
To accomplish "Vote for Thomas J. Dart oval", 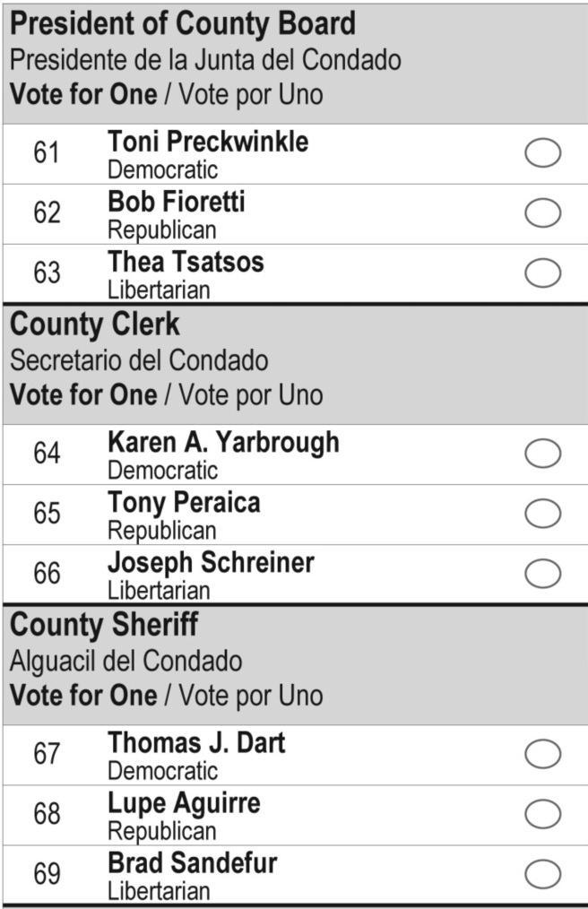I will coord(542,754).
